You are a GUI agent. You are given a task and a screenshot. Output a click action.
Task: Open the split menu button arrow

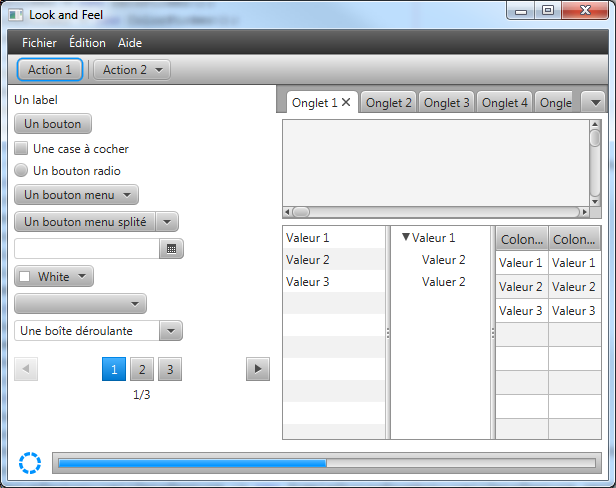(168, 222)
